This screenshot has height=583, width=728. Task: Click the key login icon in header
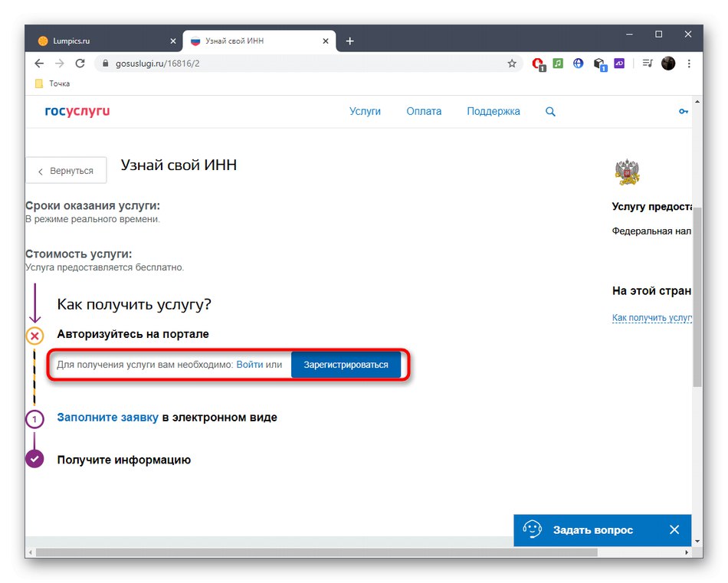tap(684, 111)
